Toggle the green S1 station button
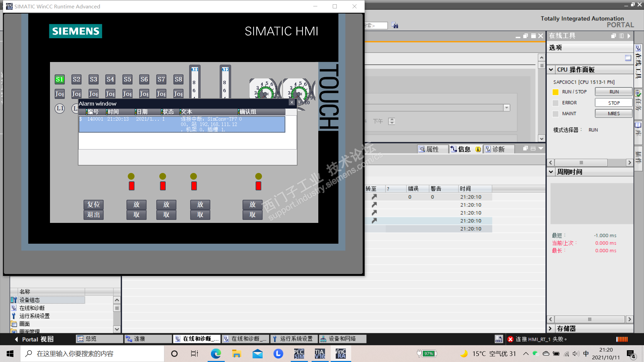This screenshot has height=362, width=644. coord(60,79)
